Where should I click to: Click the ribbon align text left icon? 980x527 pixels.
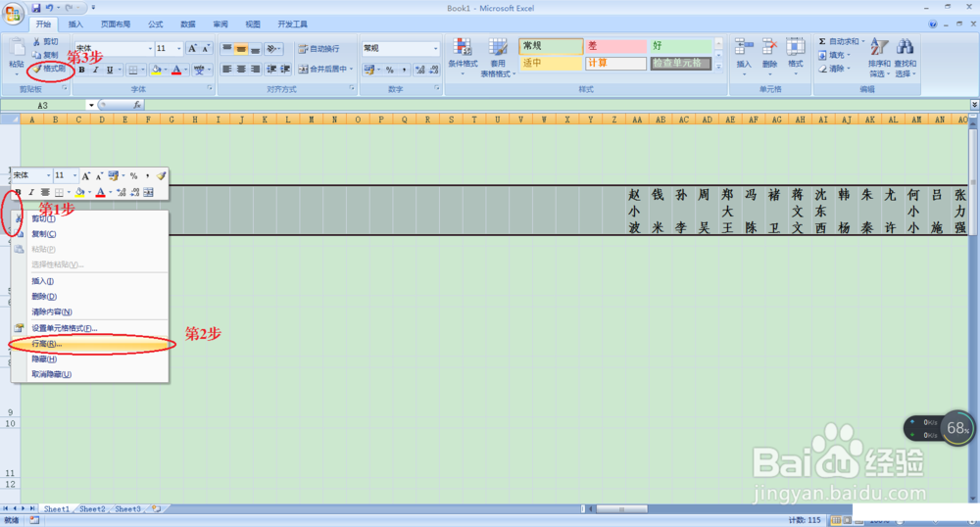tap(227, 70)
